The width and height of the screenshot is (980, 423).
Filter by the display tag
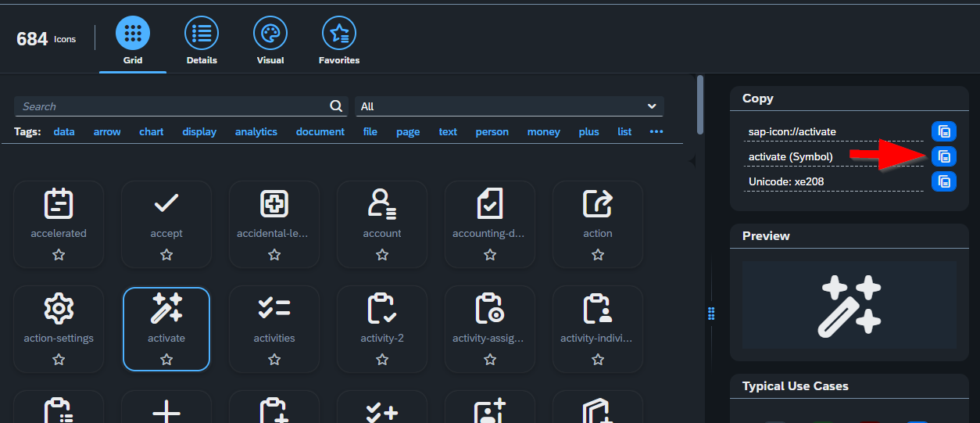pyautogui.click(x=199, y=131)
